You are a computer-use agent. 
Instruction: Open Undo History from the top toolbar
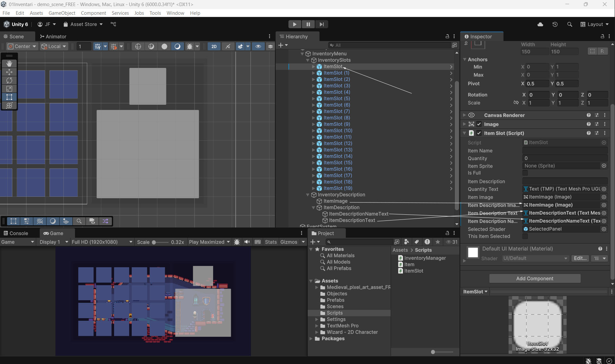tap(555, 24)
